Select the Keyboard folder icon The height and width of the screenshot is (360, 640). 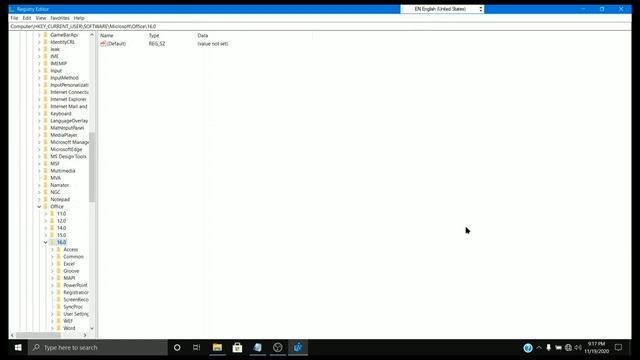coord(46,113)
